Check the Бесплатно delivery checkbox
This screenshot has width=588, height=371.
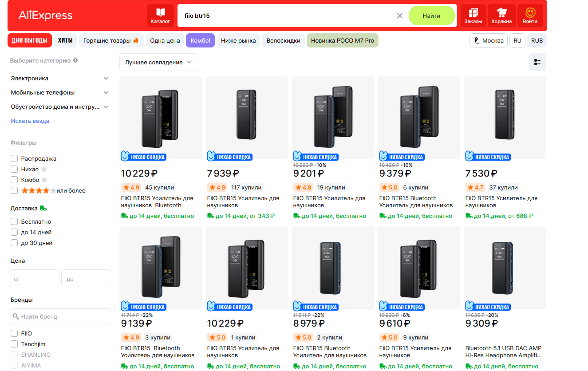14,221
